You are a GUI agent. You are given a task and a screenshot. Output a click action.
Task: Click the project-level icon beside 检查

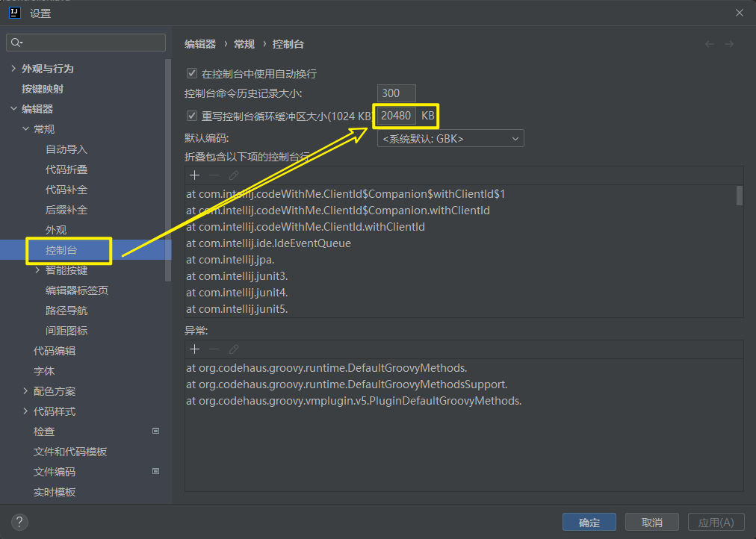(155, 431)
